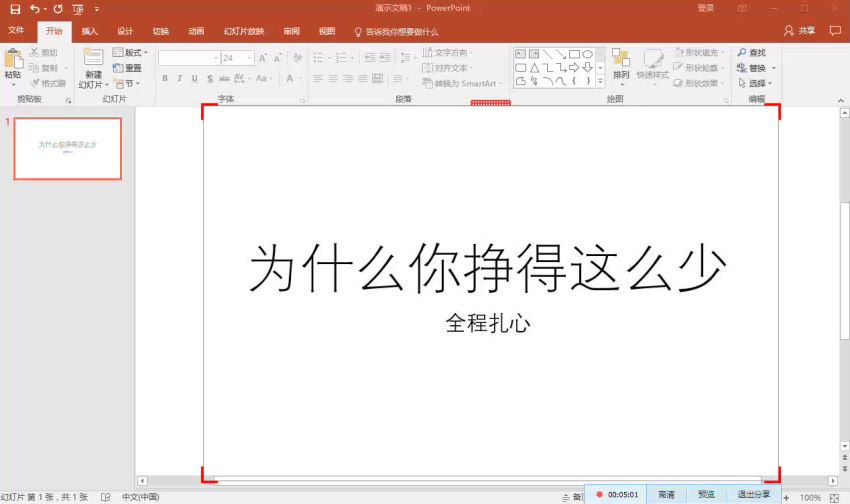Switch to the 幻灯片放映 tab

[243, 31]
